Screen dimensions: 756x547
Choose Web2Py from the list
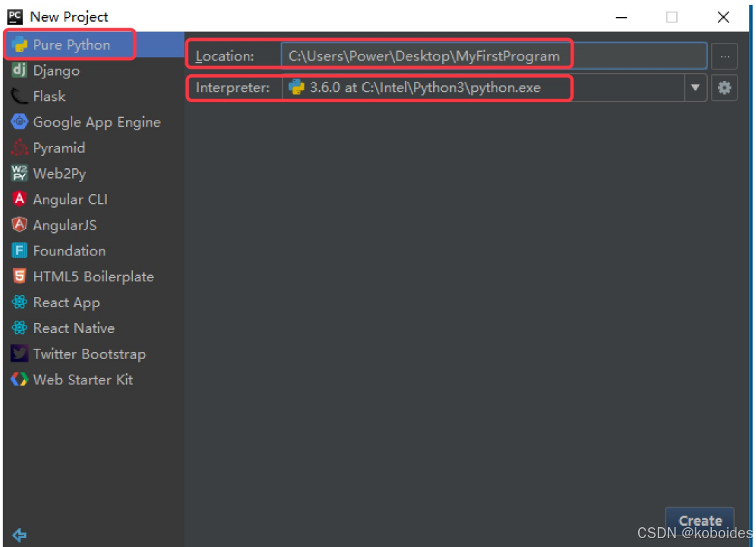[94, 174]
